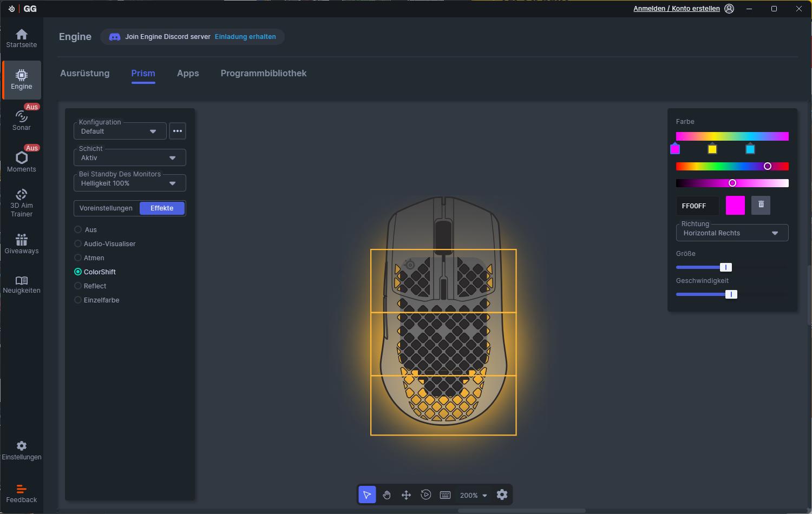Switch to Voreinstellungen presets button

(106, 208)
